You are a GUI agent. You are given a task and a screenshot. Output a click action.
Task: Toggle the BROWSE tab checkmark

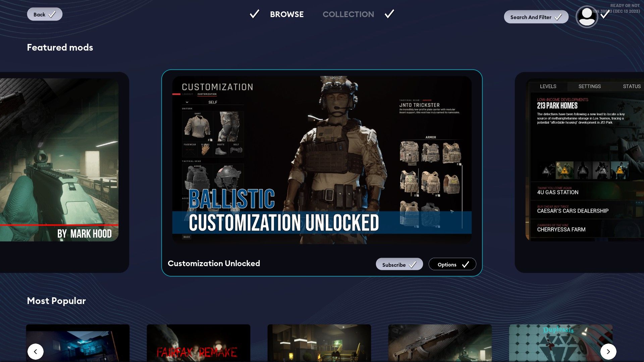[254, 14]
